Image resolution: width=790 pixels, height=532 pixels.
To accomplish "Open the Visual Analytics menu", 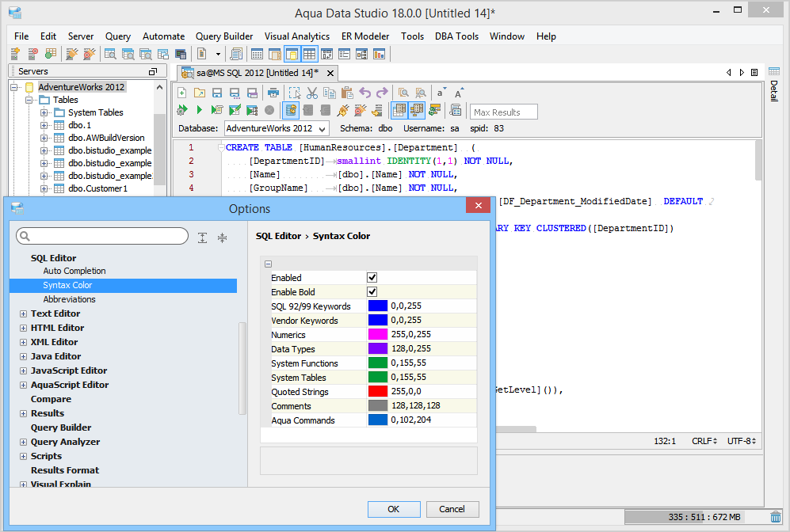I will pos(297,36).
